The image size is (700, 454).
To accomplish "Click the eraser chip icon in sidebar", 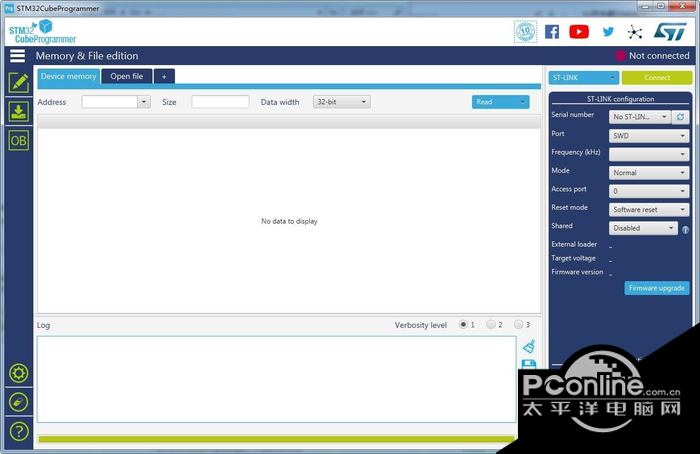I will (18, 402).
